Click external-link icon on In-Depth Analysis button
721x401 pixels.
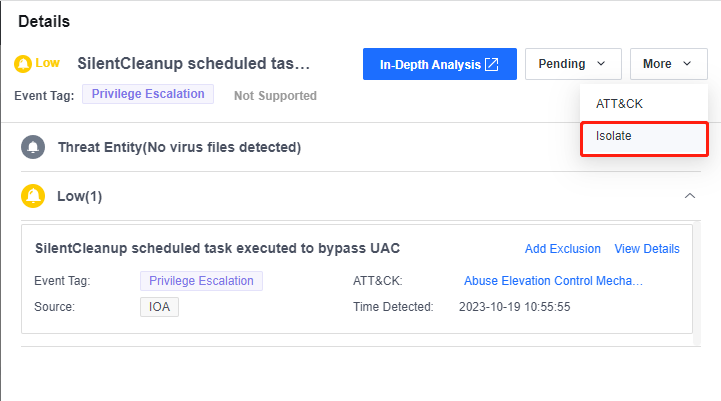click(492, 64)
